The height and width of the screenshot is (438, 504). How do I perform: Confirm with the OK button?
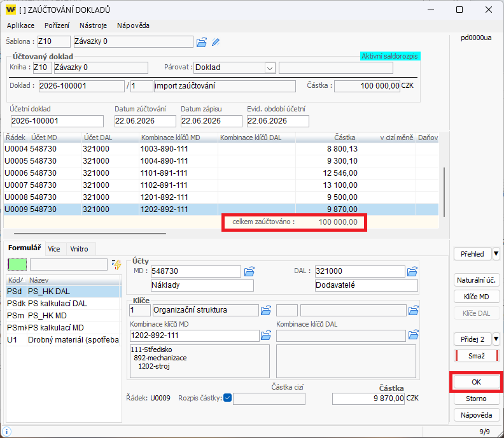pyautogui.click(x=477, y=382)
